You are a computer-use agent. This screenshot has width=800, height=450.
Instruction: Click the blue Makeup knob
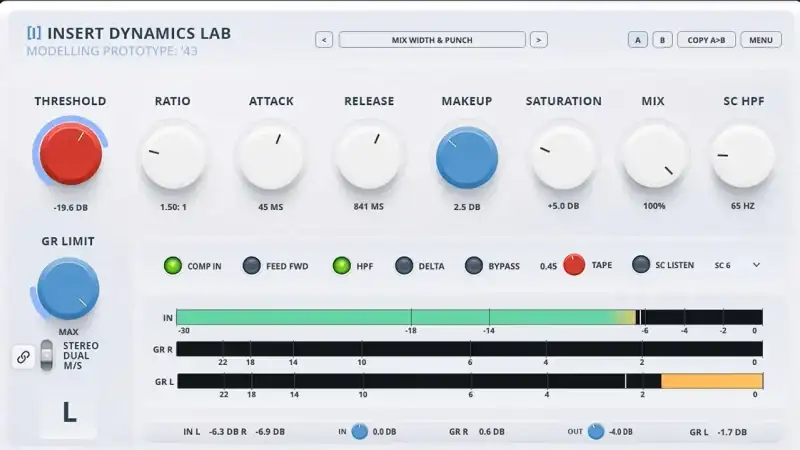coord(467,158)
